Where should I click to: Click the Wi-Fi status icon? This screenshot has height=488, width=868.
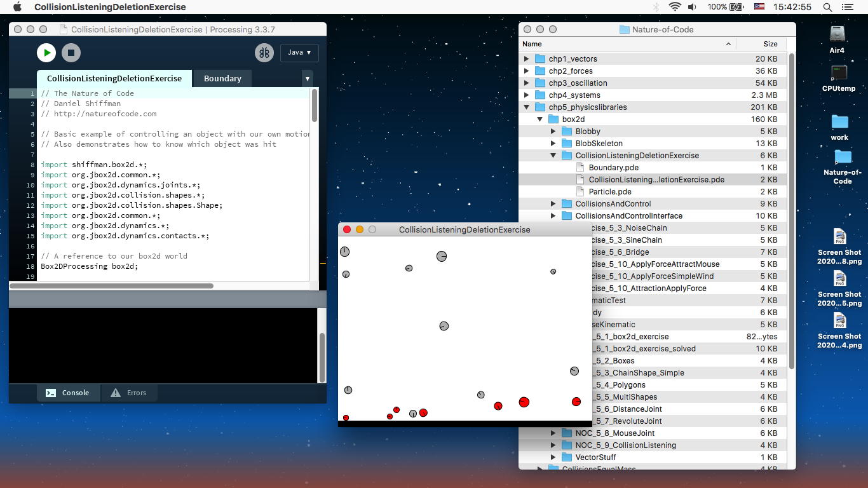click(x=674, y=7)
